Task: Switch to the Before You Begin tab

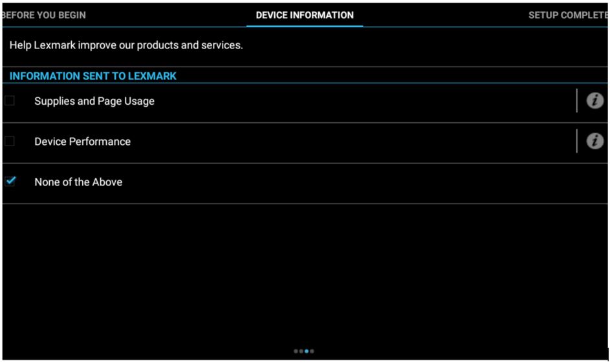Action: pyautogui.click(x=43, y=15)
